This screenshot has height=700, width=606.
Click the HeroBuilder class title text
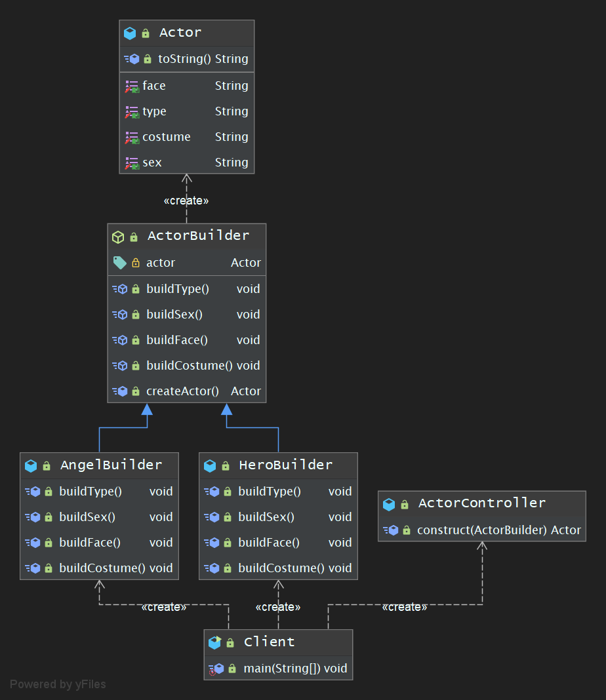[285, 465]
